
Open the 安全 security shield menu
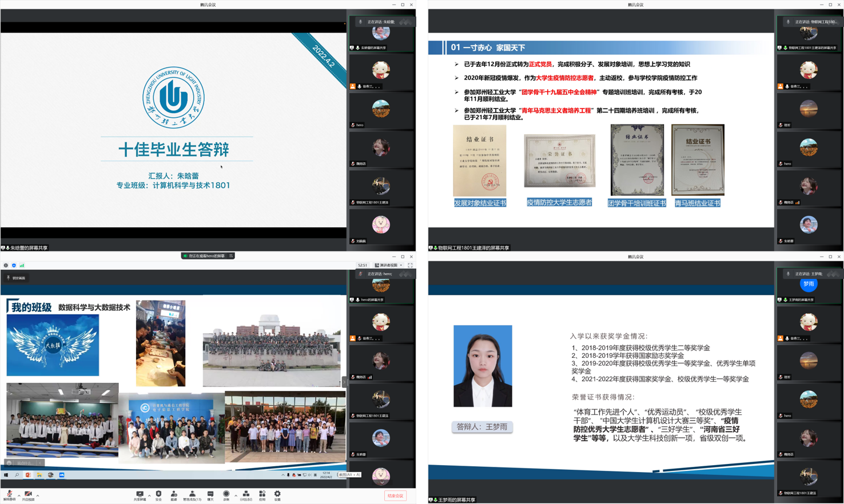(x=158, y=495)
